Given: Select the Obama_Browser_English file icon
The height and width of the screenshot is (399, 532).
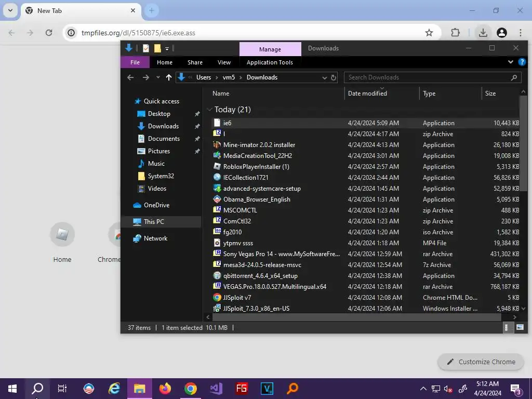Looking at the screenshot, I should point(217,199).
